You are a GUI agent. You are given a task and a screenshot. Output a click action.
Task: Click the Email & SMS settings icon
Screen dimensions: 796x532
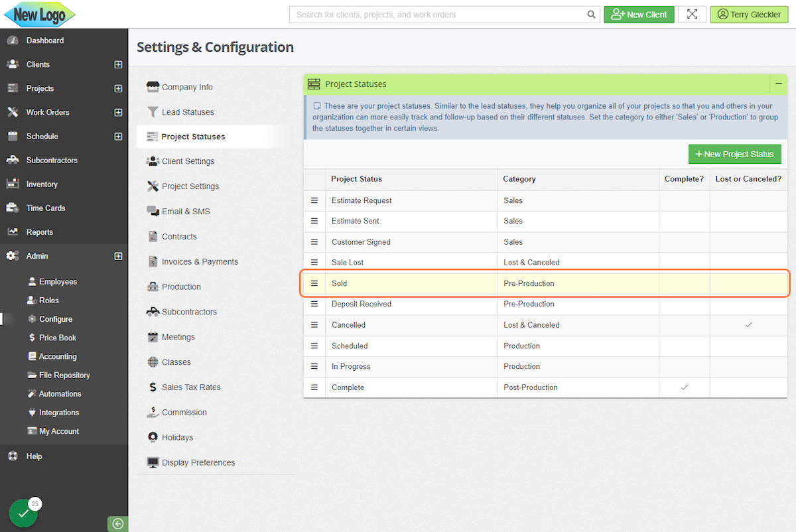(154, 211)
